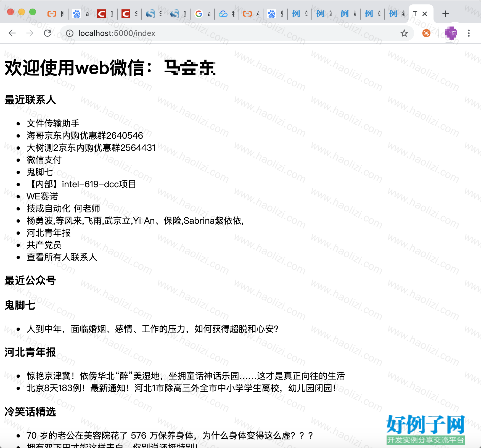Switch to the first blue swirl tab
Screen dimensions: 481x448
pyautogui.click(x=154, y=14)
